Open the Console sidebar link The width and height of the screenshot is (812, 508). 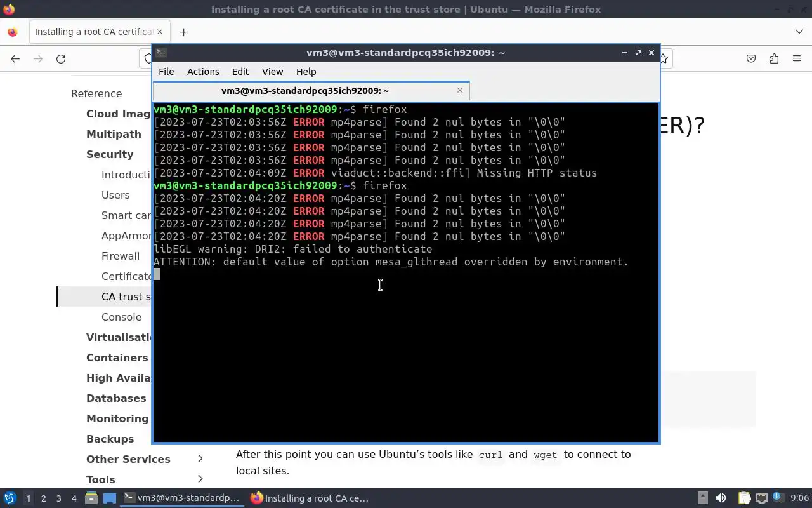pyautogui.click(x=121, y=317)
